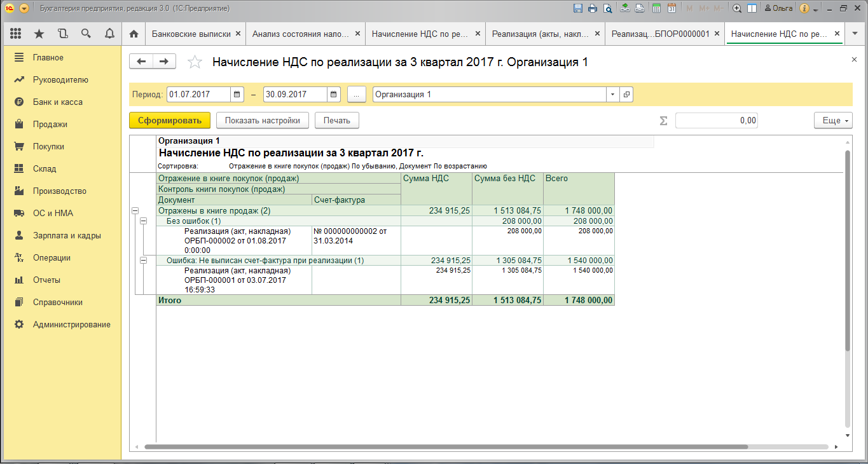868x464 pixels.
Task: Open the 'Продажи' section in sidebar
Action: [x=50, y=124]
